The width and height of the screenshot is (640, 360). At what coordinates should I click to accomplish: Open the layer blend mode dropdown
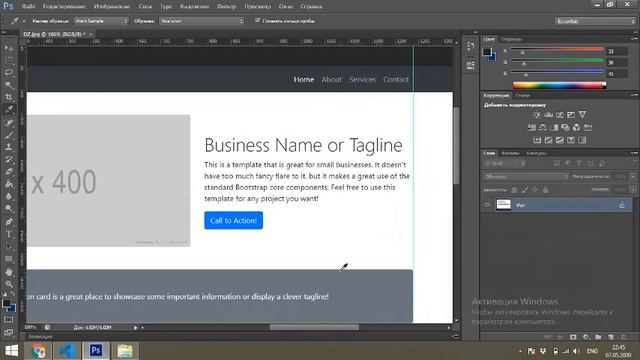point(526,177)
